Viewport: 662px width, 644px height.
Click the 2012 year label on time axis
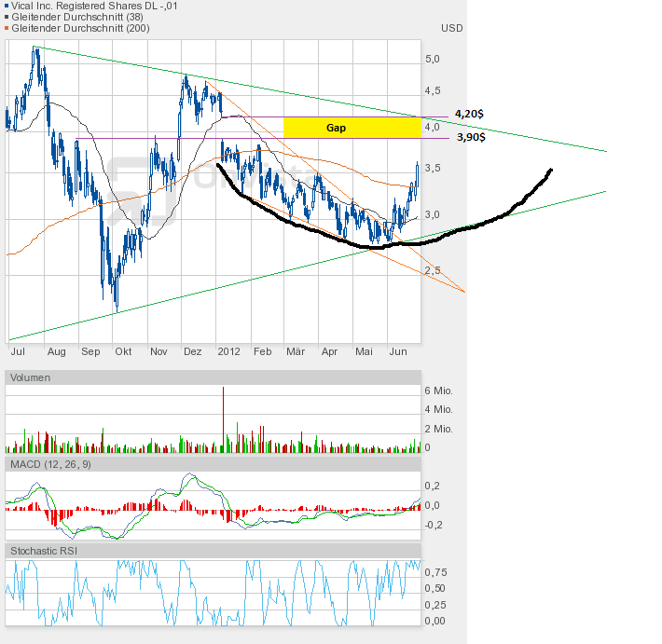click(228, 351)
